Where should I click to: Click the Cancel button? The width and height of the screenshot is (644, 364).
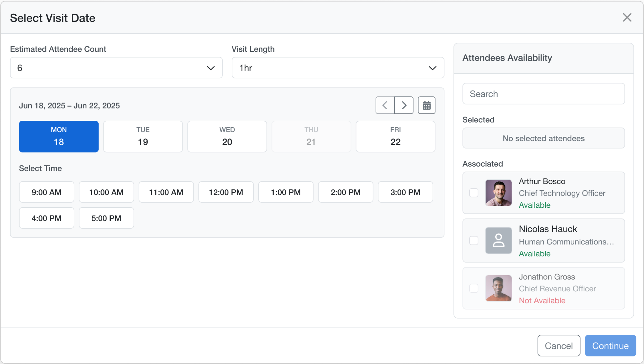point(558,346)
